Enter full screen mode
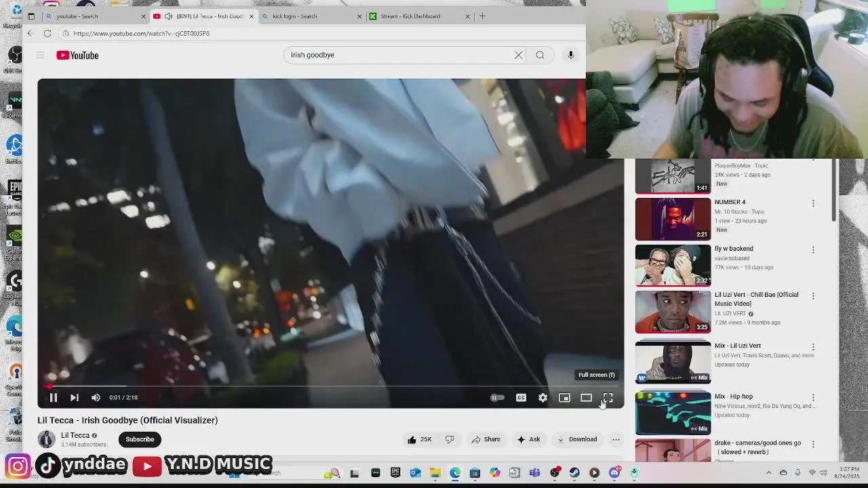 pos(608,398)
